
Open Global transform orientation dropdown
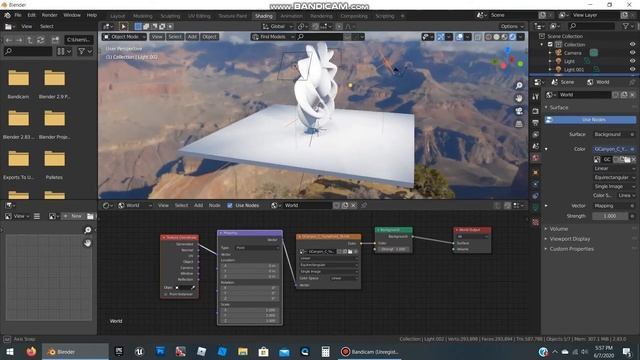coord(277,26)
